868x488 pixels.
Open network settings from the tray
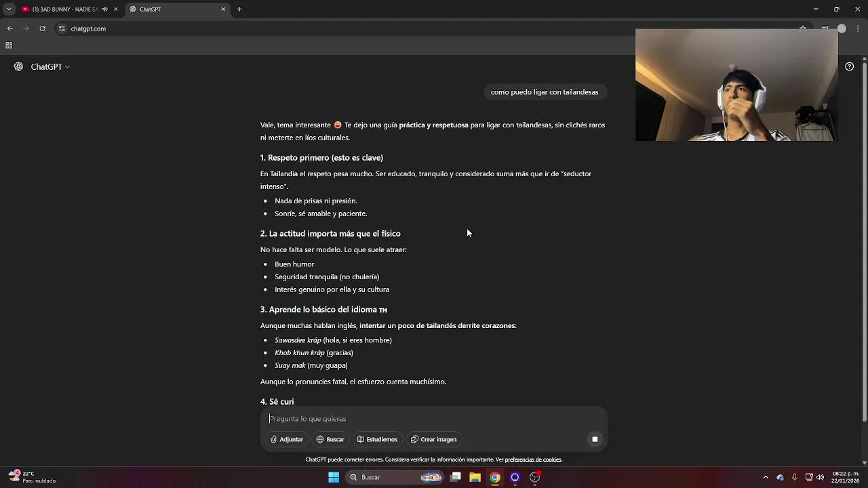(x=809, y=477)
